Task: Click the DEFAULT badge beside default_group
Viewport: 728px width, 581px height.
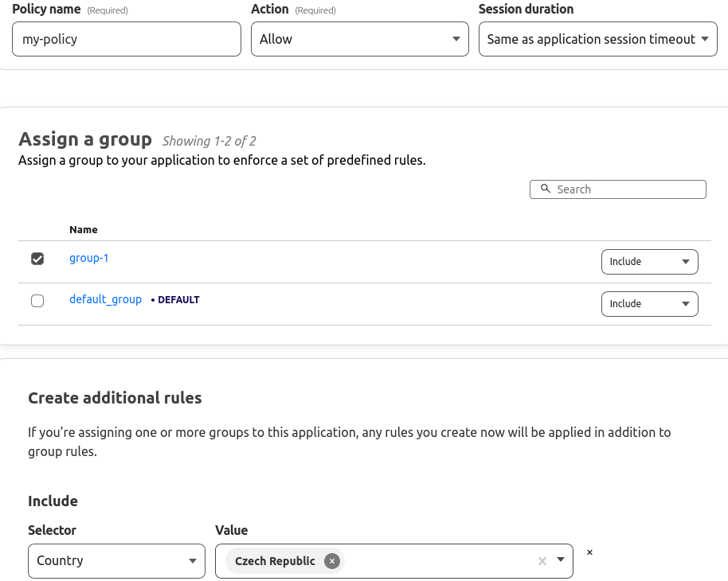Action: [x=178, y=300]
